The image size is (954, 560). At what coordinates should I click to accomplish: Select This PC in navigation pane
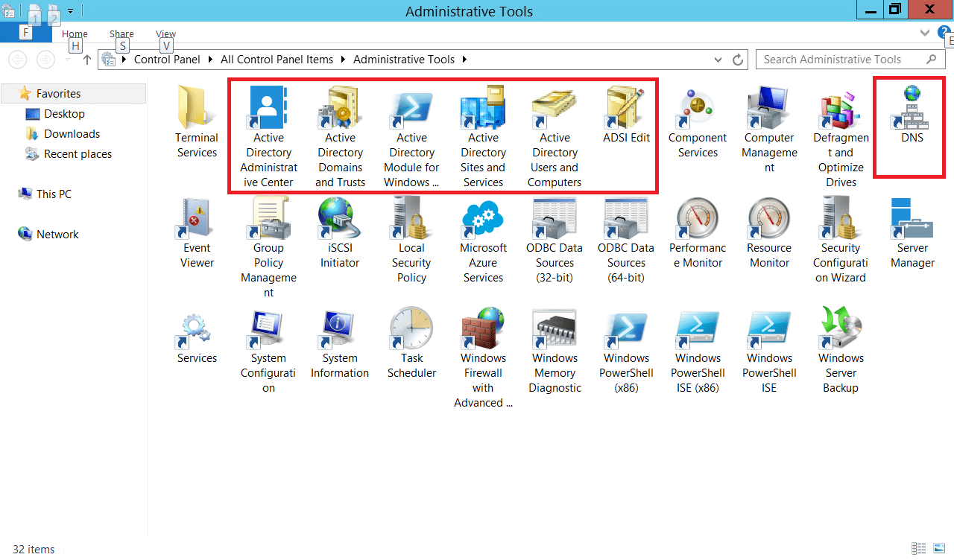(x=54, y=194)
